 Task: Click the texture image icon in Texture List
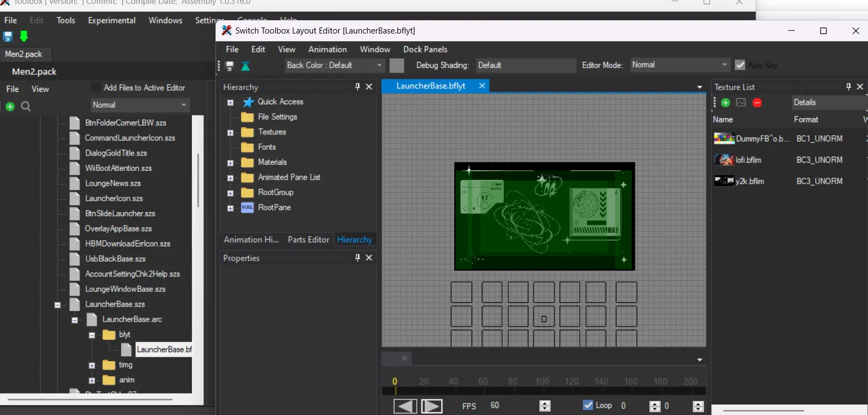point(741,103)
